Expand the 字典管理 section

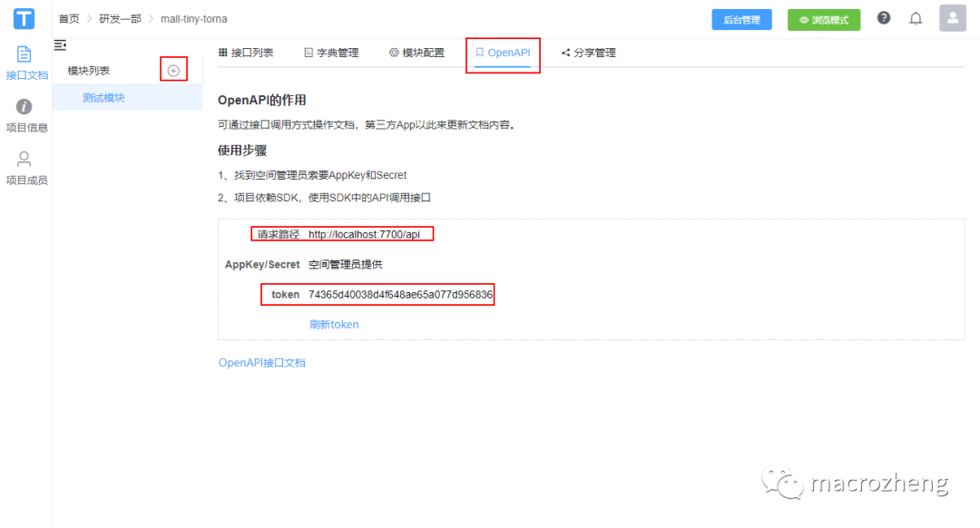click(332, 53)
